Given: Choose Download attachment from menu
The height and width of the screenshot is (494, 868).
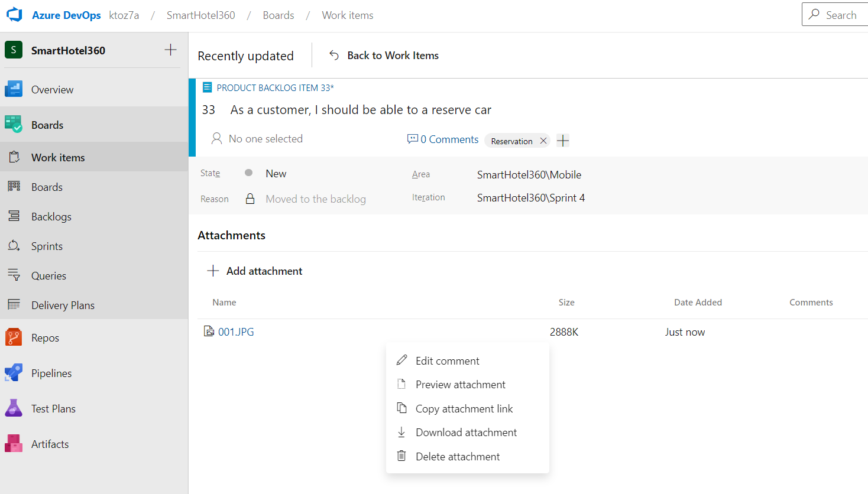Looking at the screenshot, I should pyautogui.click(x=466, y=432).
